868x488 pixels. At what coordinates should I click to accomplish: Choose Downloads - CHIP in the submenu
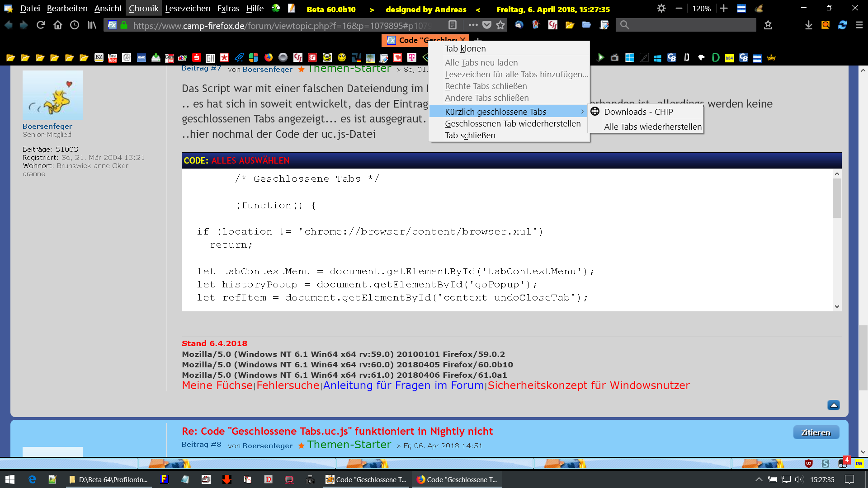(x=638, y=112)
